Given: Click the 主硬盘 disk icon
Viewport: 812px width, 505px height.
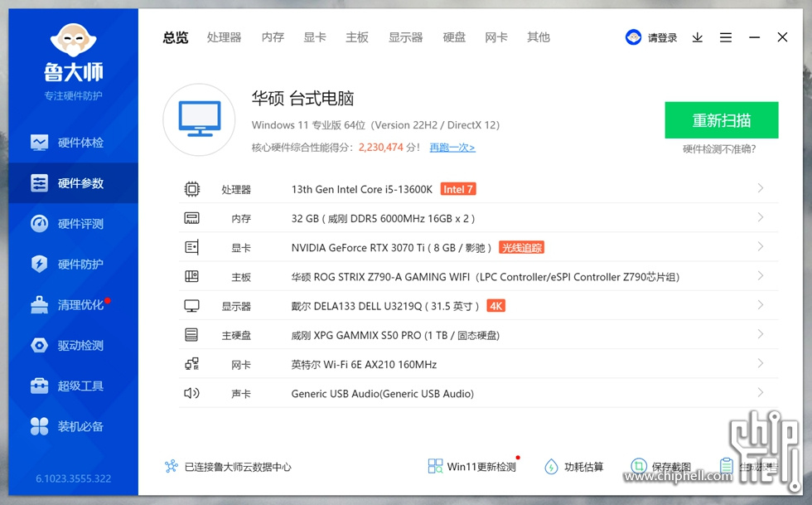Looking at the screenshot, I should coord(191,335).
